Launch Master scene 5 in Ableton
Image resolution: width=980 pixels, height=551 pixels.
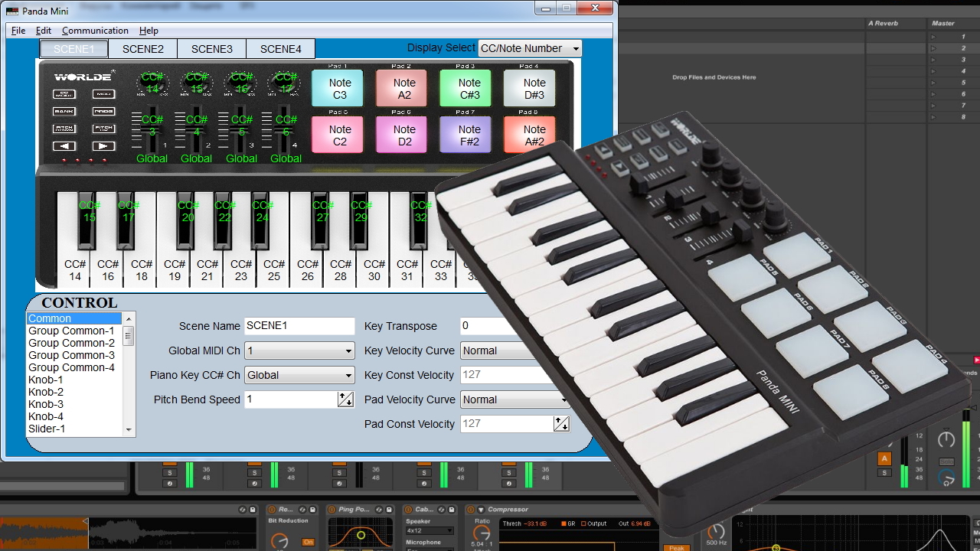(x=933, y=83)
